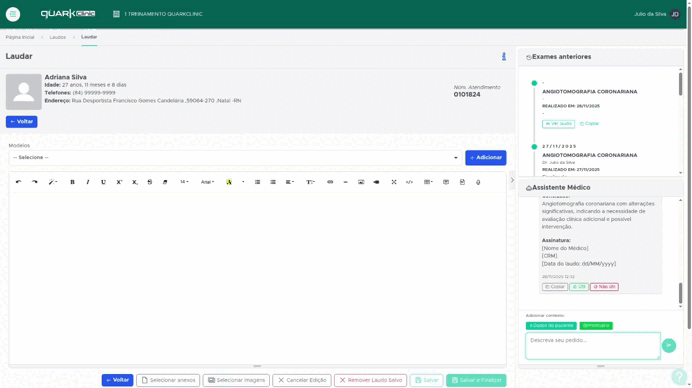692x388 pixels.
Task: Click the document page icon in toolbar
Action: point(462,182)
